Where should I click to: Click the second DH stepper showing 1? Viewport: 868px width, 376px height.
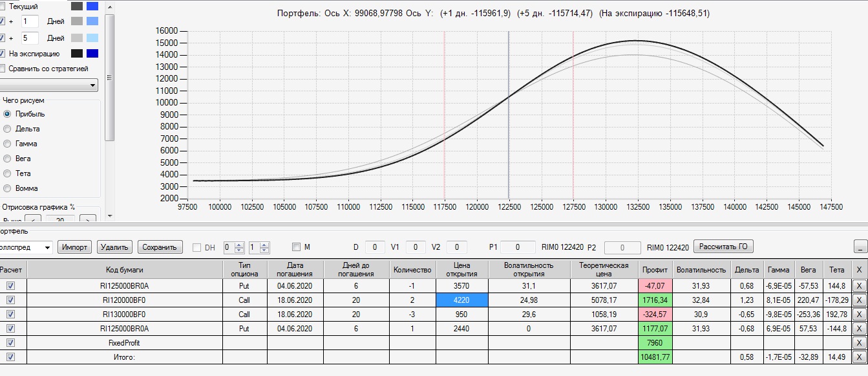(x=259, y=247)
